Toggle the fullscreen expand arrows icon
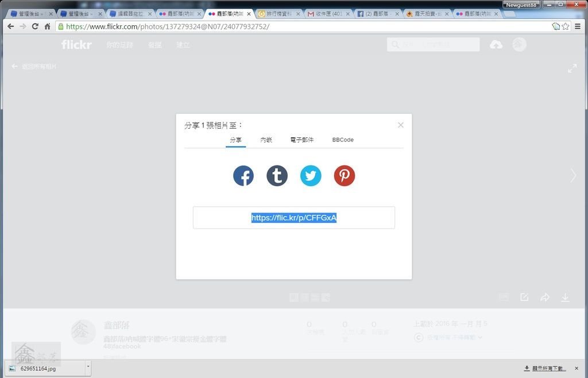The height and width of the screenshot is (378, 588). click(x=572, y=68)
